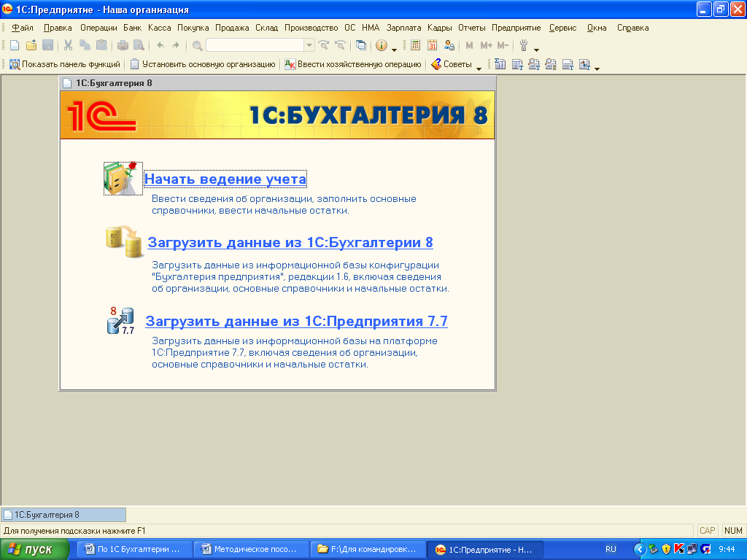The width and height of the screenshot is (747, 560).
Task: Click the database barrels icon for Бухгалтерии 8
Action: coord(124,242)
